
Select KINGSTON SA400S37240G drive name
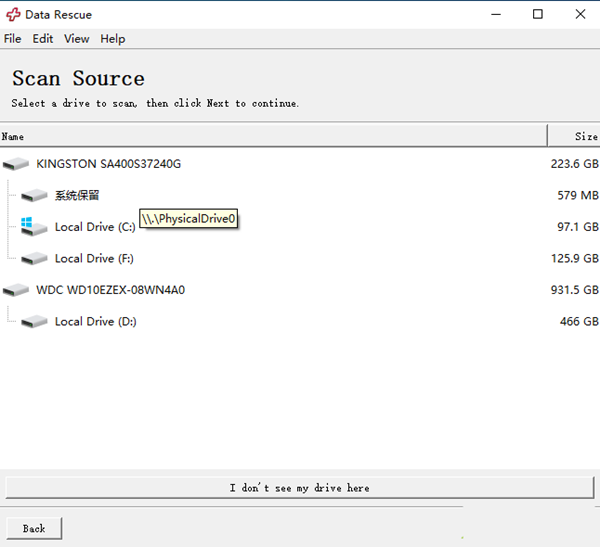108,164
